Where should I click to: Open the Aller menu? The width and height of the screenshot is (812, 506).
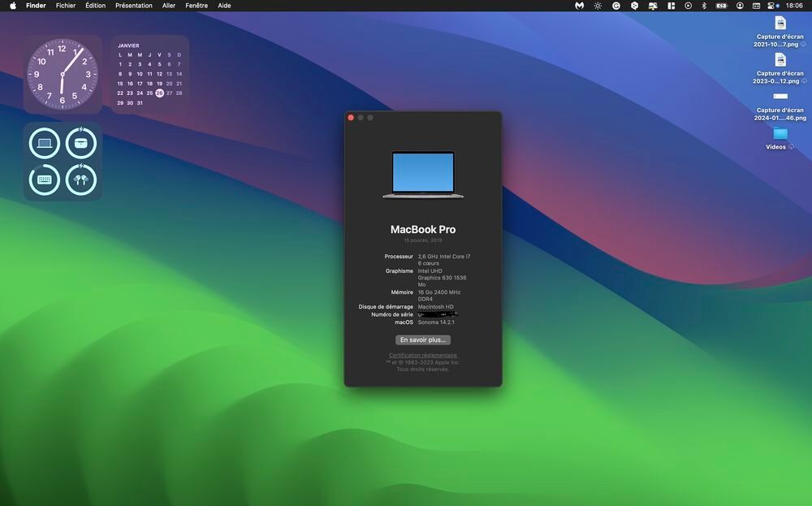point(169,6)
